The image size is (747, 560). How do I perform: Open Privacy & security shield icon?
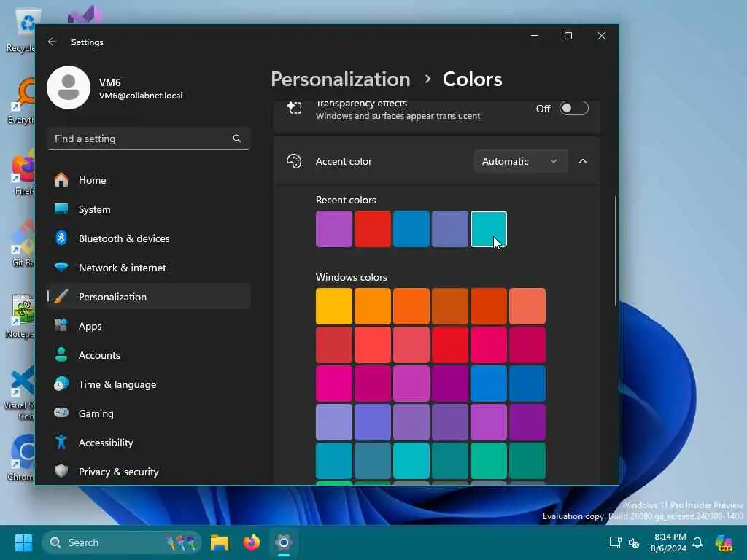(61, 472)
